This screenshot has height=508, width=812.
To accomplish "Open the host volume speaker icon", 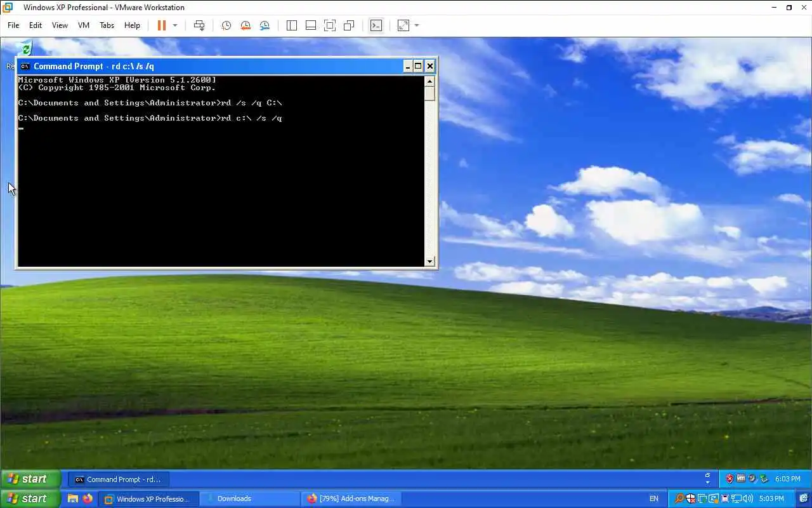I will coord(748,498).
